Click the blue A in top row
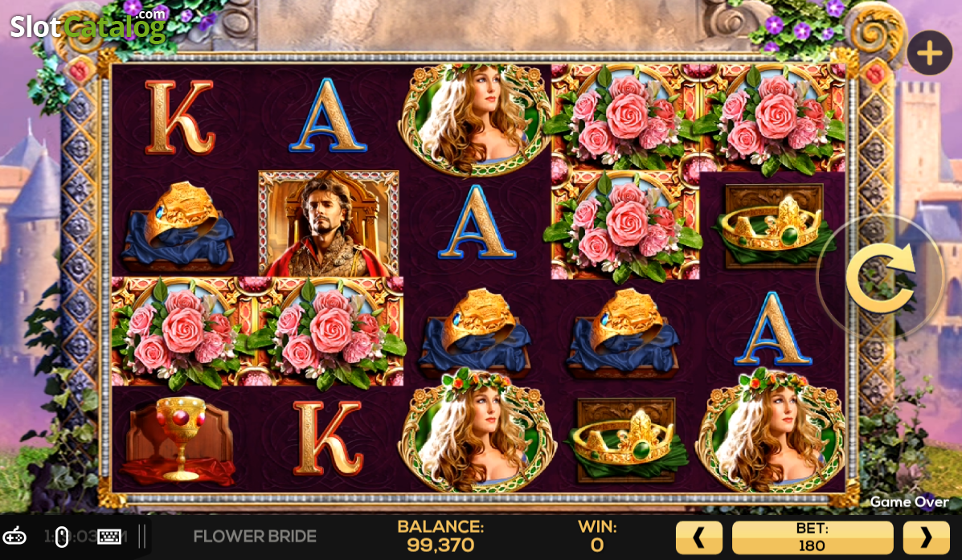 click(328, 116)
